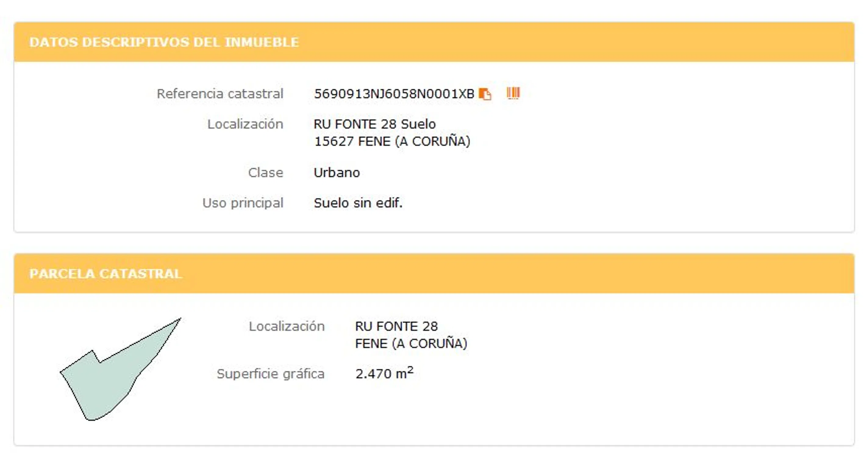Click the Referencia catastral label
Screen dimensions: 868x457
(x=220, y=94)
